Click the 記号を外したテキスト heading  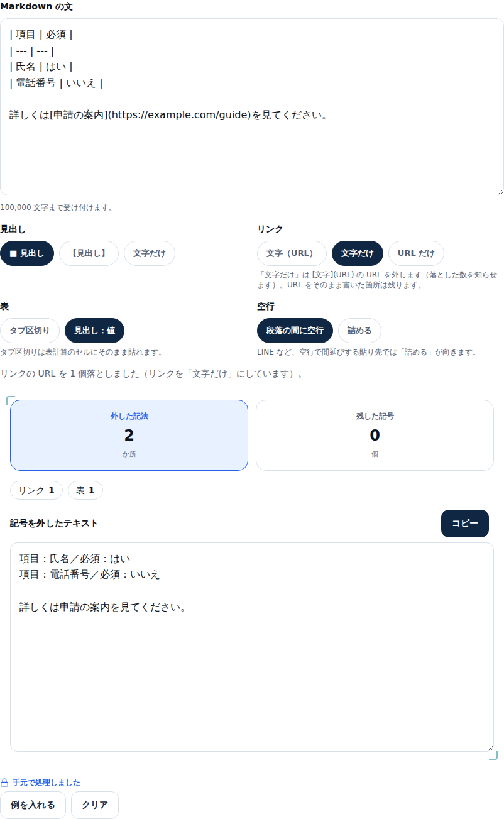point(54,524)
